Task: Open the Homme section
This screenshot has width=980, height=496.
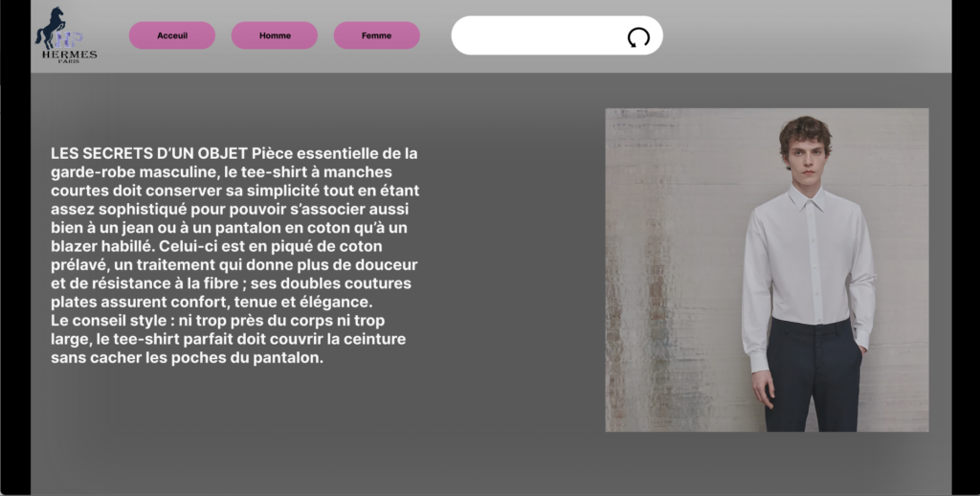Action: click(x=275, y=35)
